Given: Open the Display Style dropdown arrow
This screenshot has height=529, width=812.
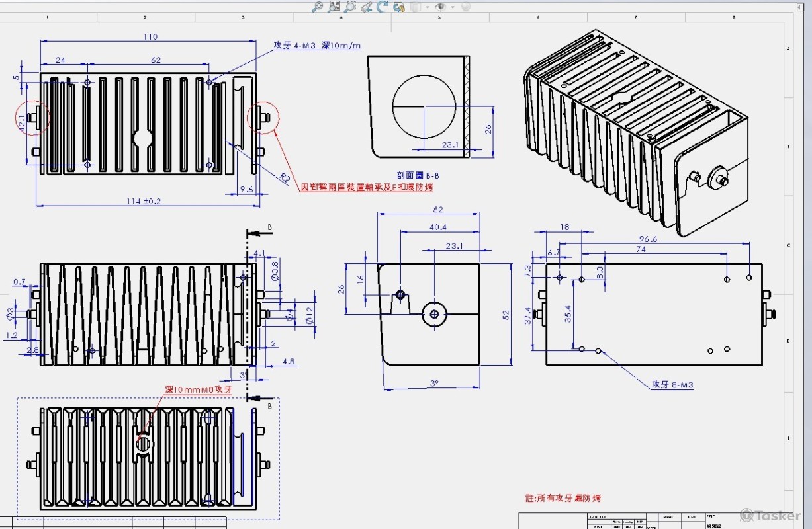Looking at the screenshot, I should pyautogui.click(x=427, y=7).
